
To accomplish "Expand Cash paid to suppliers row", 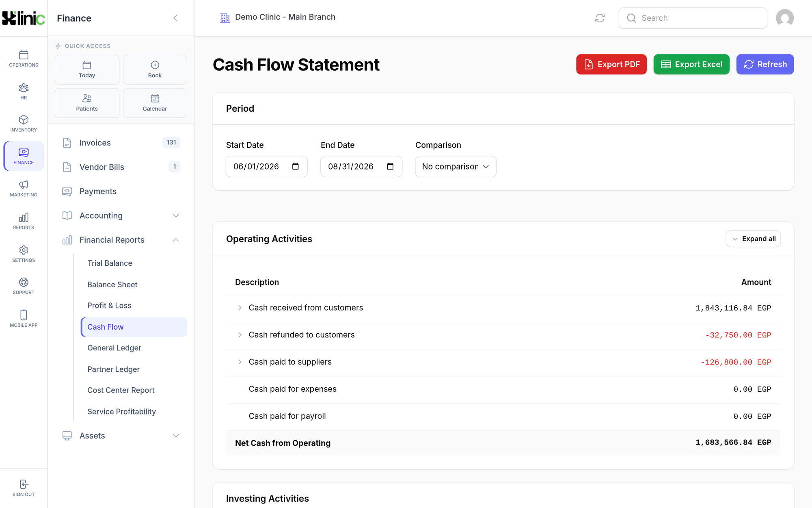I will (240, 362).
